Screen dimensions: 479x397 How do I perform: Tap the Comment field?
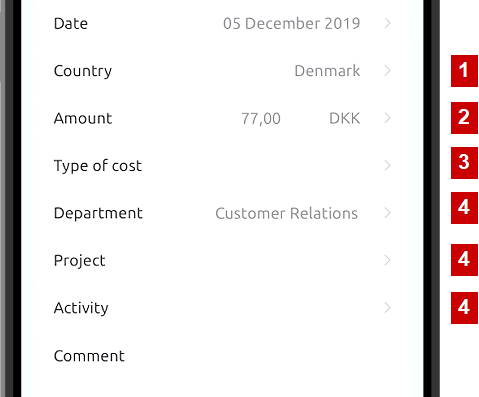click(x=222, y=356)
